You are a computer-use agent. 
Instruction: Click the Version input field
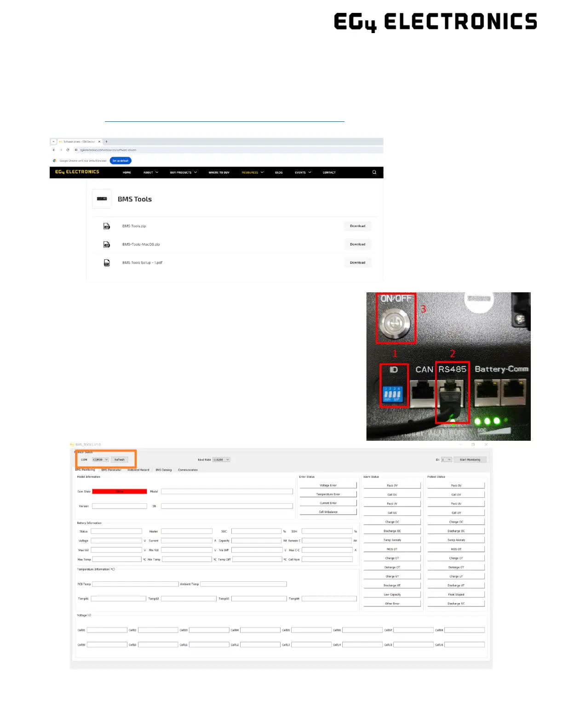click(x=120, y=506)
